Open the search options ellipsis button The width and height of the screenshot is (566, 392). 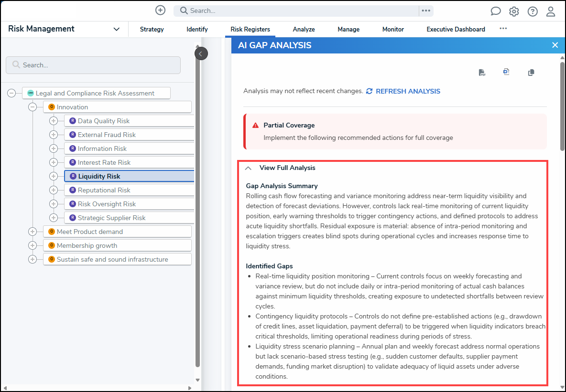[426, 11]
